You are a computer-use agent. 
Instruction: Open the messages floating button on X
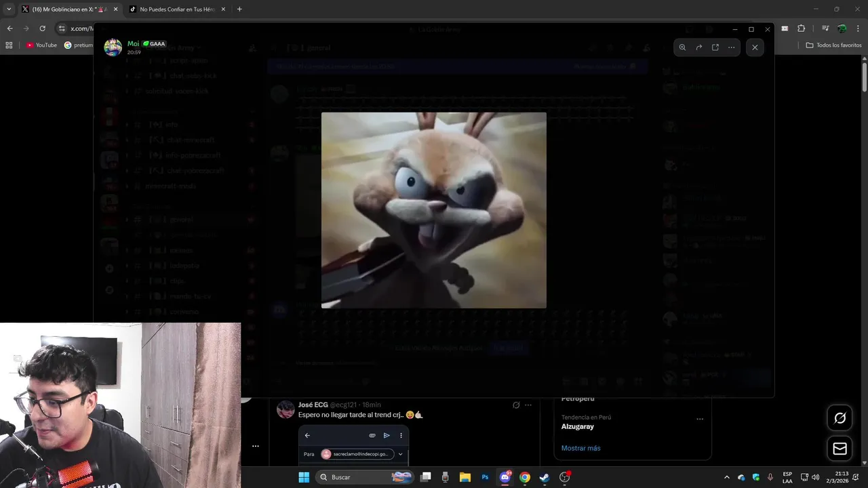840,449
